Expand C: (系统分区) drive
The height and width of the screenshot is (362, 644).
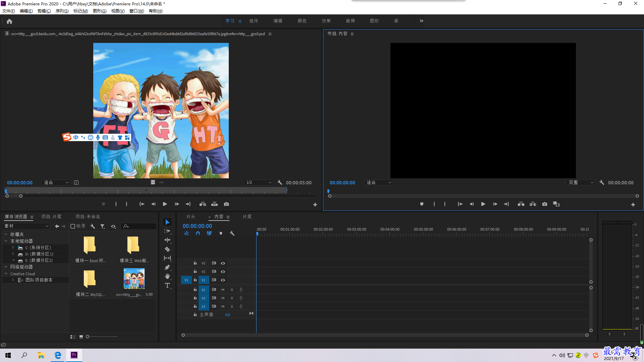click(13, 247)
